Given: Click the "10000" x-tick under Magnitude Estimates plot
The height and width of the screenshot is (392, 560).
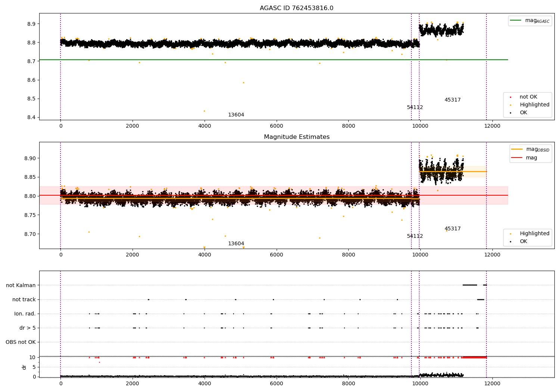Looking at the screenshot, I should [420, 255].
